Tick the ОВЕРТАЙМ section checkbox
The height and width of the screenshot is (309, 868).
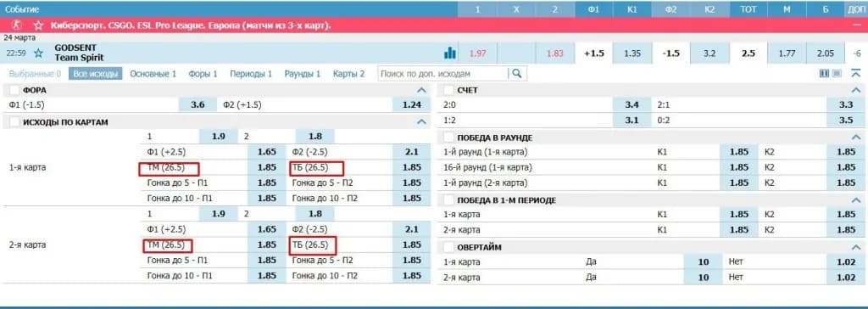pyautogui.click(x=448, y=247)
